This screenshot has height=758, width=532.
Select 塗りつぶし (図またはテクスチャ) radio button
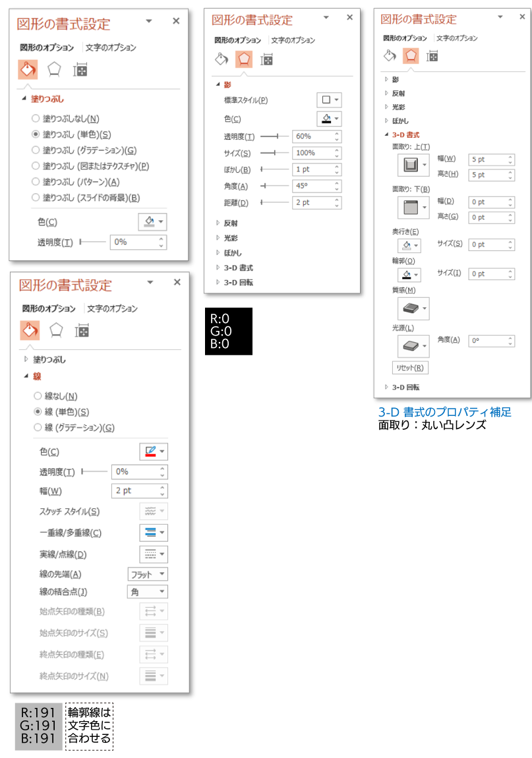click(x=36, y=166)
